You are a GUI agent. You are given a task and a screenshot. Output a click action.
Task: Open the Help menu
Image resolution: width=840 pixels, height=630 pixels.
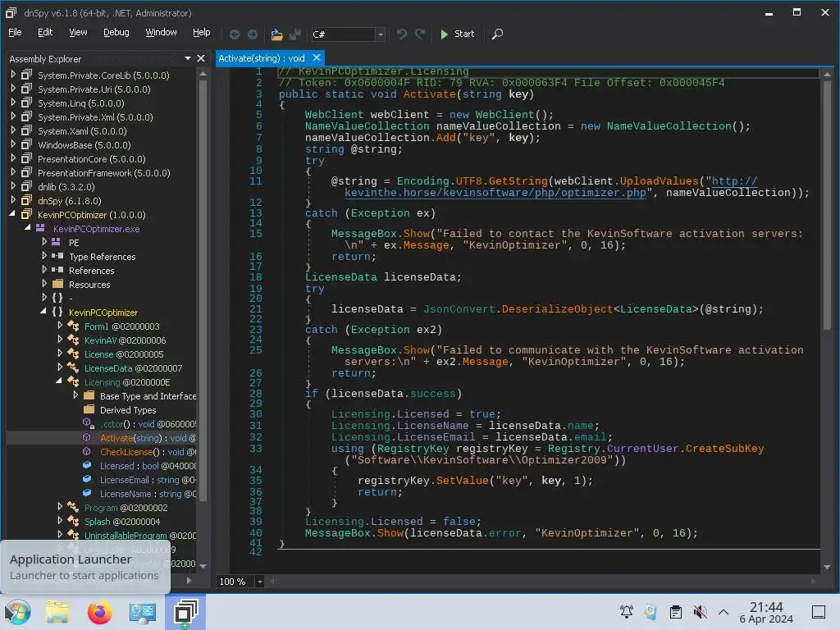point(202,32)
